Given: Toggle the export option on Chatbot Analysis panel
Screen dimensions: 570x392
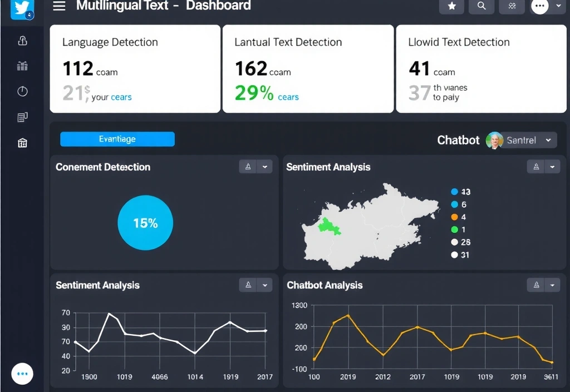Looking at the screenshot, I should point(535,285).
